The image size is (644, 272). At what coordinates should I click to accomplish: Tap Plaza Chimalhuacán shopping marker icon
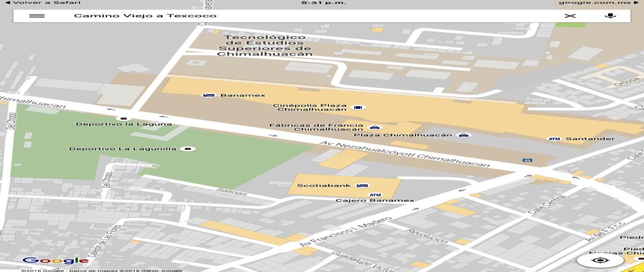click(x=464, y=135)
